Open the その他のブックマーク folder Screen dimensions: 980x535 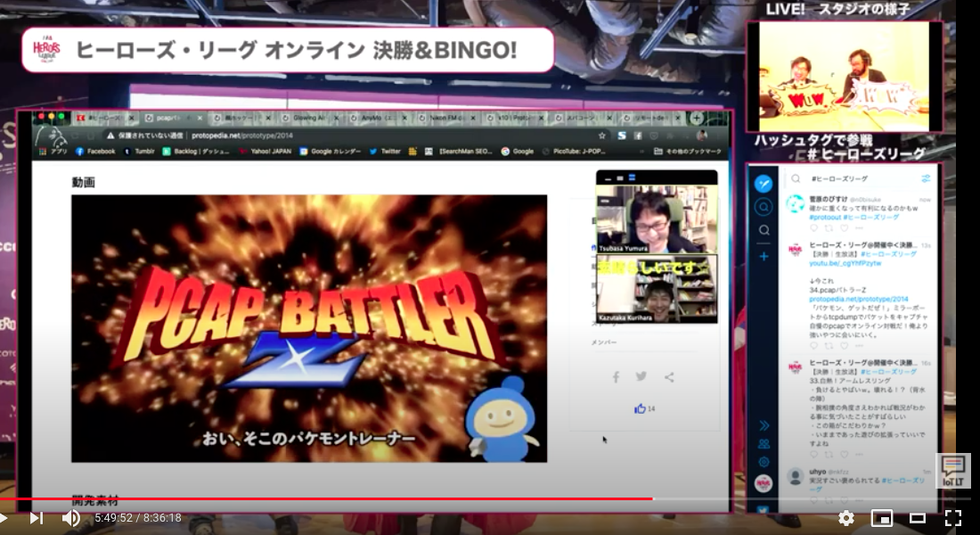[688, 152]
